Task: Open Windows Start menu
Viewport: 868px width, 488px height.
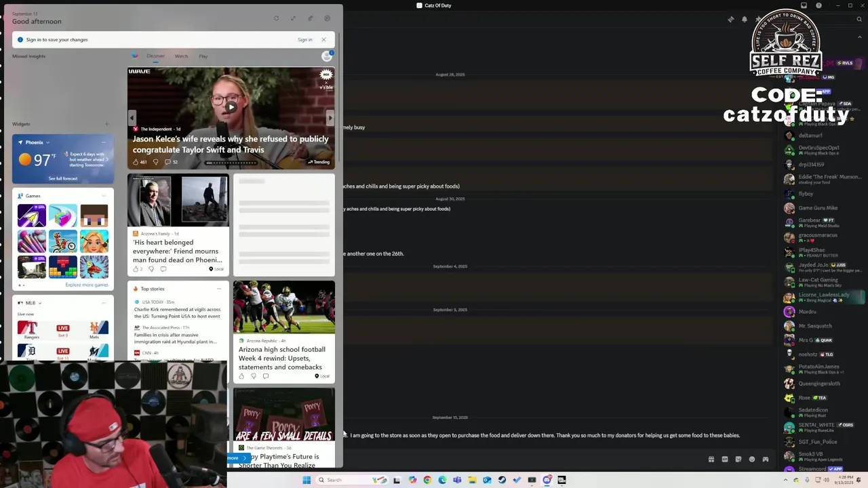Action: pos(307,480)
